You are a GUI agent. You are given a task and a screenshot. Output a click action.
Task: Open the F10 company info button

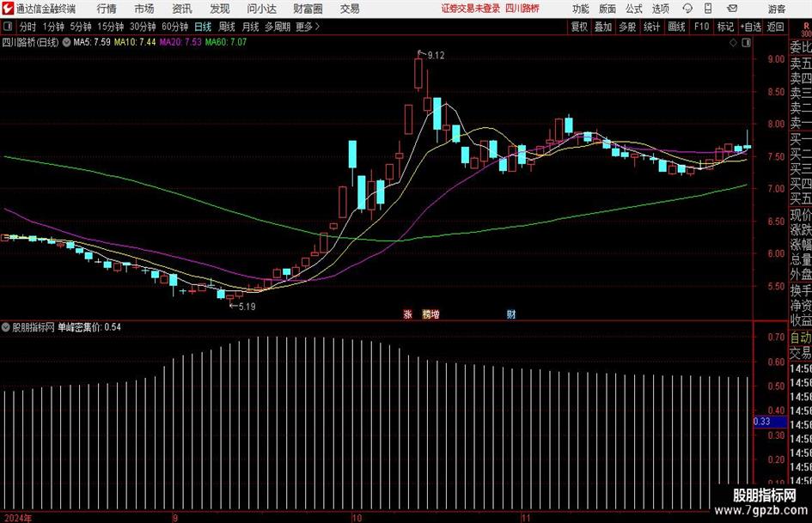[x=701, y=27]
